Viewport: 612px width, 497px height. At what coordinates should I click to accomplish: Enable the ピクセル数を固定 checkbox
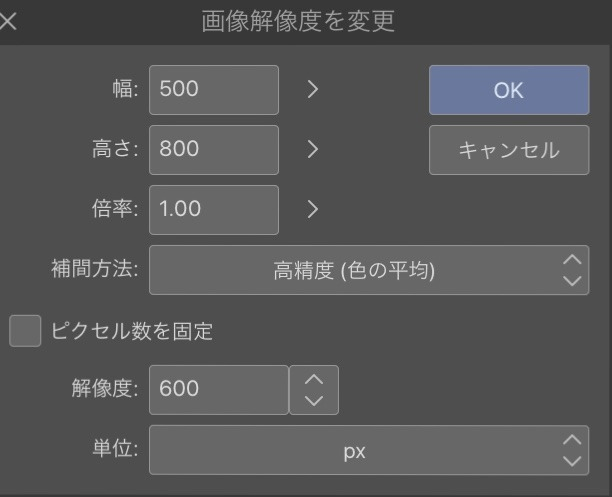click(x=25, y=331)
